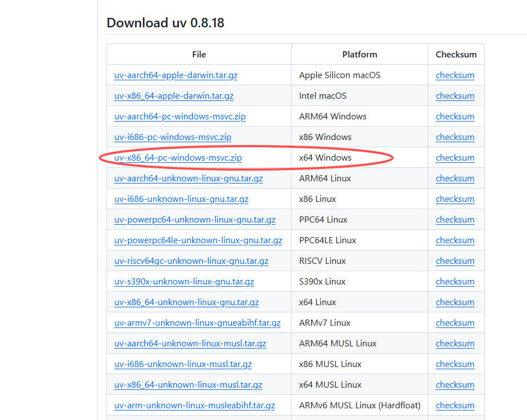527x420 pixels.
Task: Download uv-i686-pc-windows-msvc.zip for x86 Windows
Action: click(x=173, y=137)
